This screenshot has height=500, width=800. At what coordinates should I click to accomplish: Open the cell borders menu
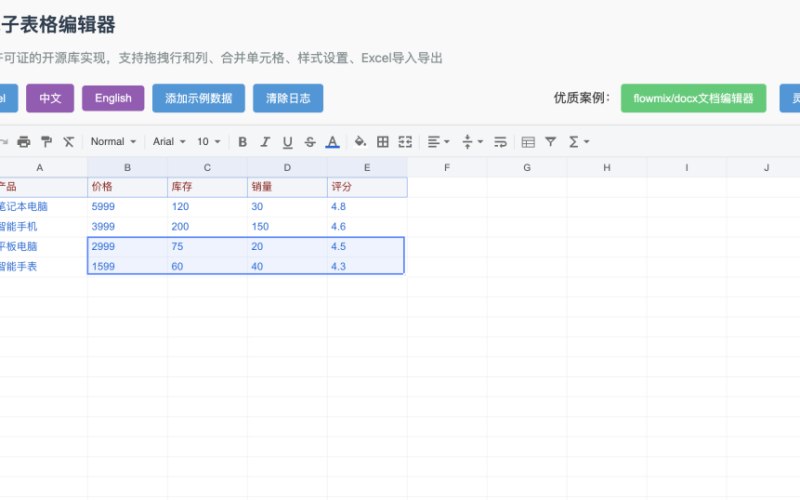point(383,142)
